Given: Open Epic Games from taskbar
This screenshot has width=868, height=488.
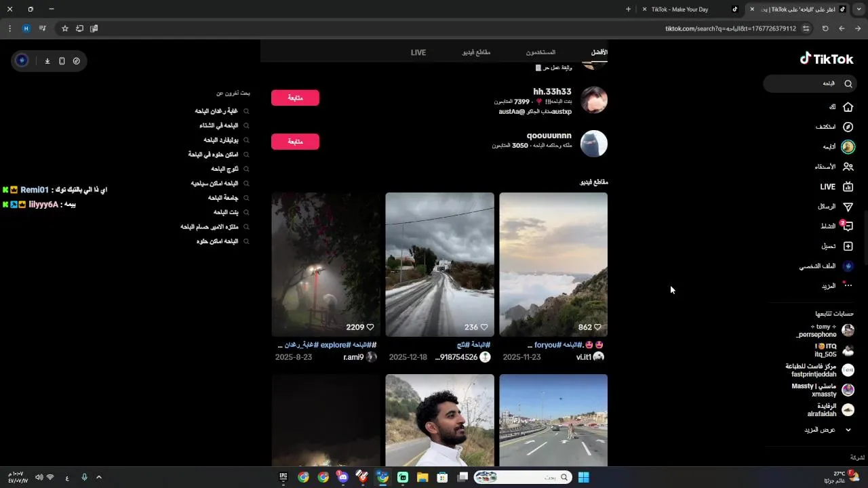Looking at the screenshot, I should click(283, 477).
